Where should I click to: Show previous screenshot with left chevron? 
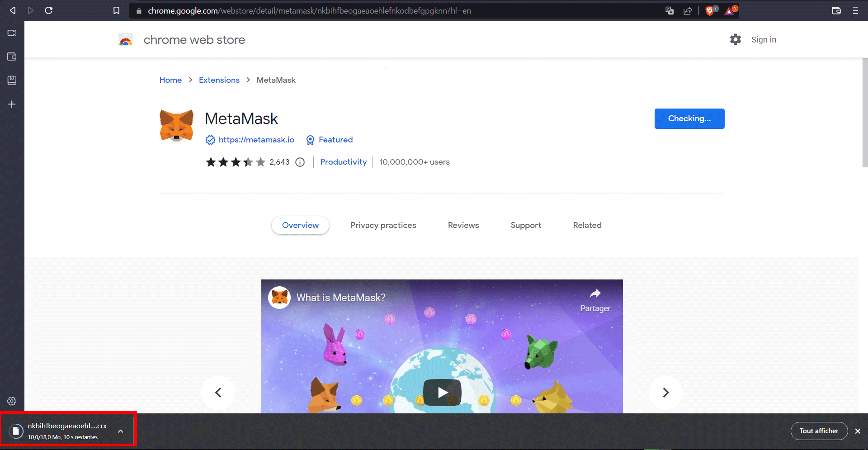(x=218, y=393)
